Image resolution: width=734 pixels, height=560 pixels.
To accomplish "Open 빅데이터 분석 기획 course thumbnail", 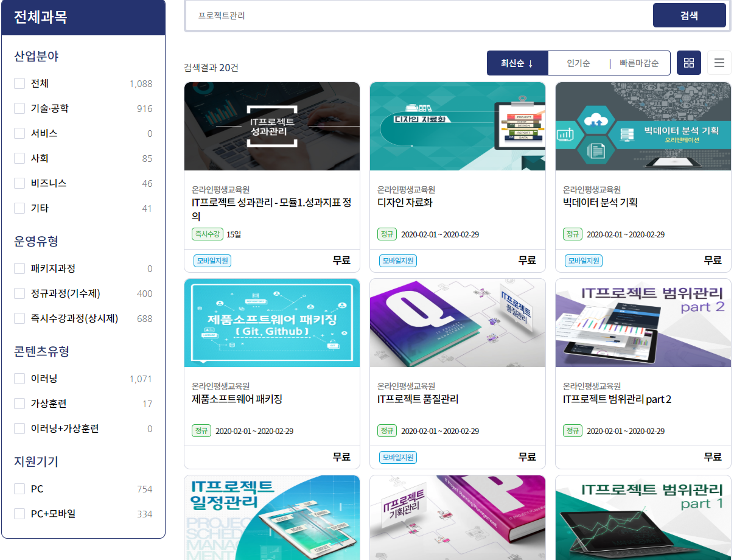I will (643, 127).
